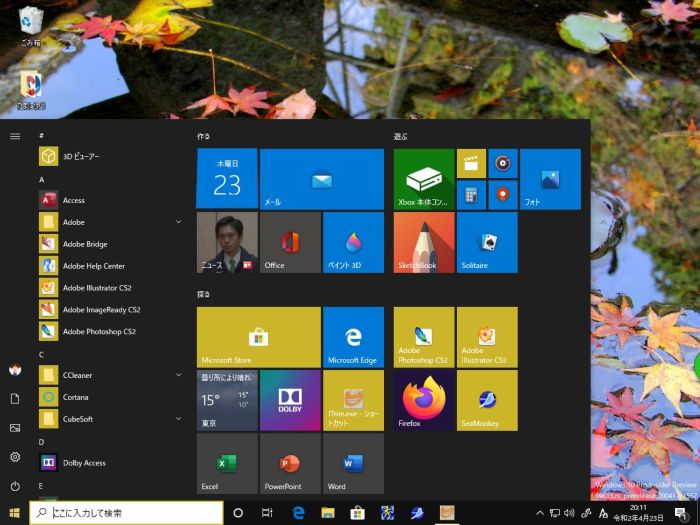The image size is (700, 525).
Task: Launch the Solitaire tile
Action: coord(487,242)
